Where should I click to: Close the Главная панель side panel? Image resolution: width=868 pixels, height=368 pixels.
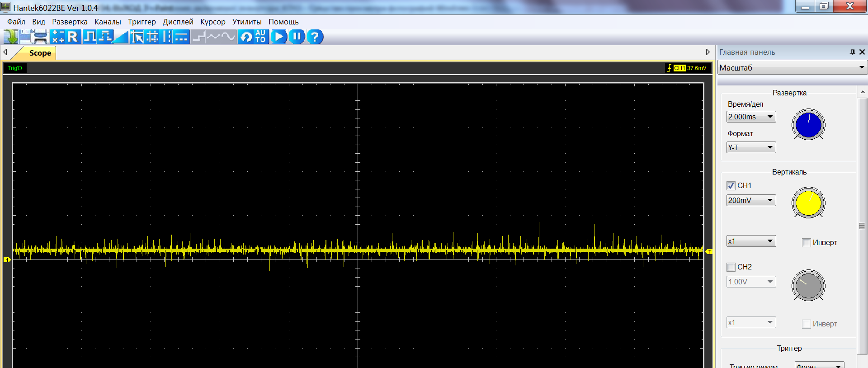[862, 52]
